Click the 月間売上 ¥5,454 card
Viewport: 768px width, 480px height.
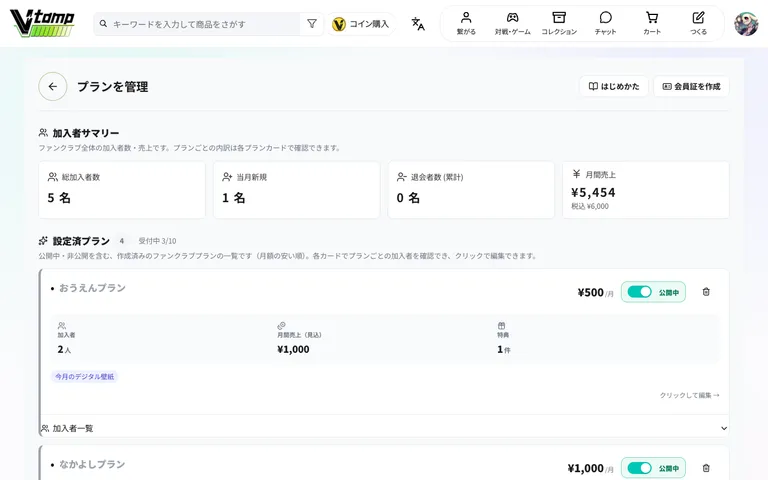[646, 190]
